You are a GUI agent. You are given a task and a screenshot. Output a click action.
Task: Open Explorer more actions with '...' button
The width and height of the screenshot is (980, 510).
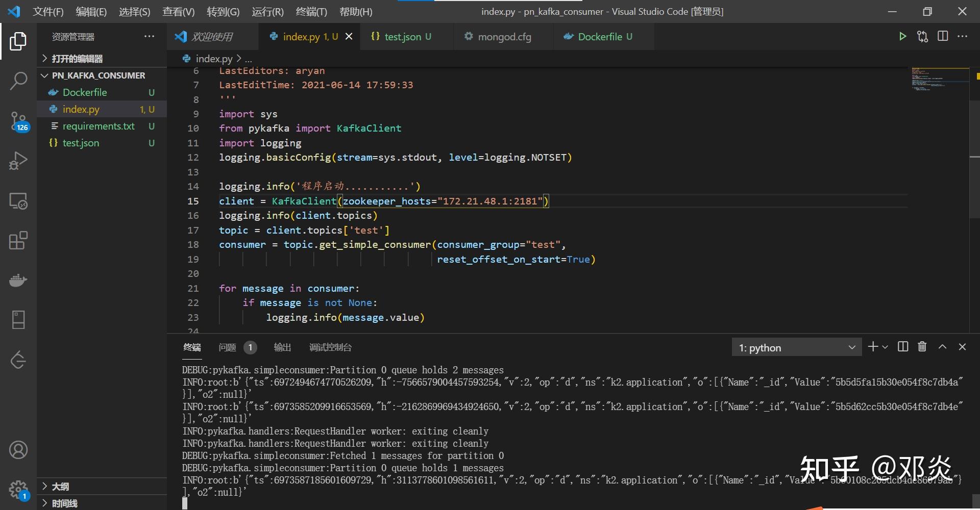(x=149, y=36)
